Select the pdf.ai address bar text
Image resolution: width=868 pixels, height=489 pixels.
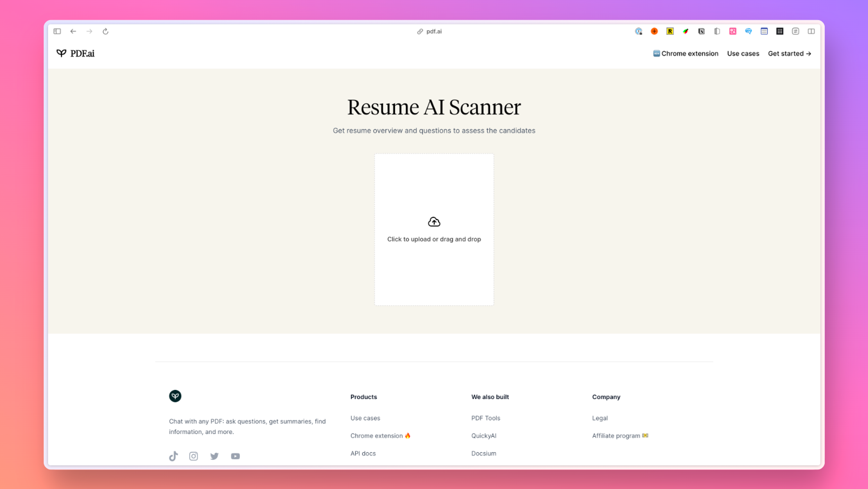tap(434, 31)
